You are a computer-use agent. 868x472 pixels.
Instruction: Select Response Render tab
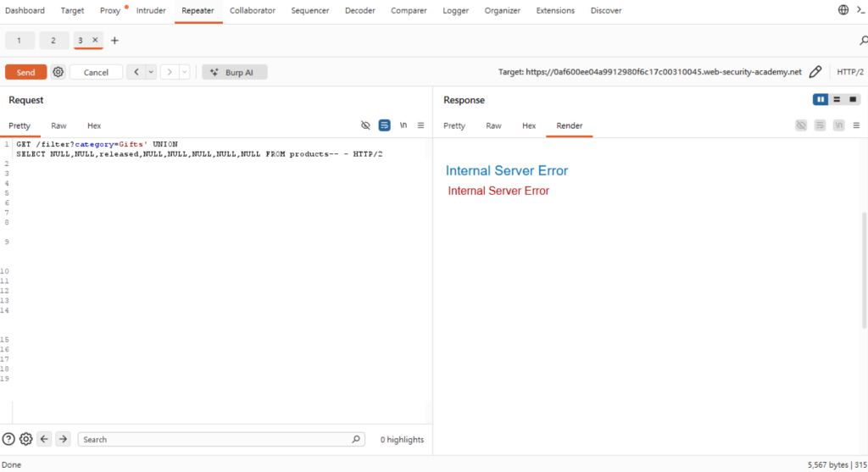pyautogui.click(x=569, y=125)
